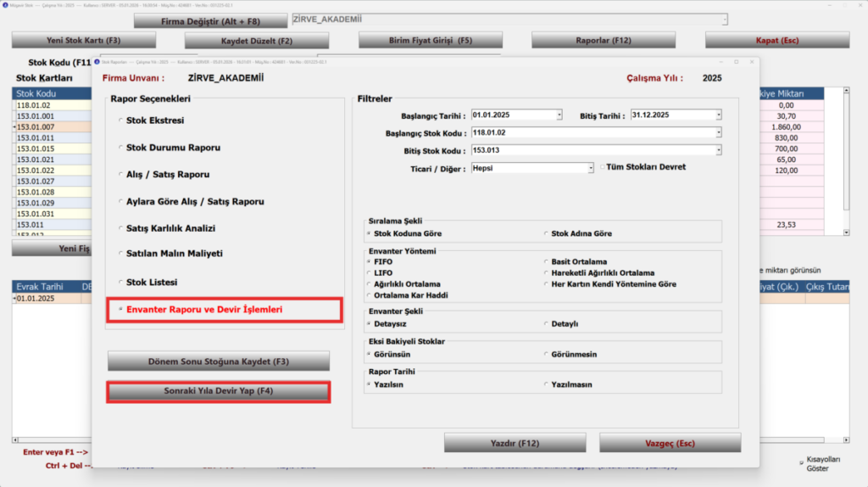The height and width of the screenshot is (487, 868).
Task: Choose FIFO inventory method
Action: (381, 261)
